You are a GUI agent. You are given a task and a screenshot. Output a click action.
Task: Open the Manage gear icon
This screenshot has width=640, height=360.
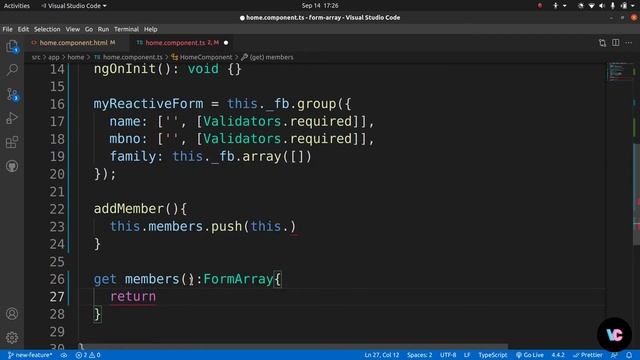tap(12, 338)
